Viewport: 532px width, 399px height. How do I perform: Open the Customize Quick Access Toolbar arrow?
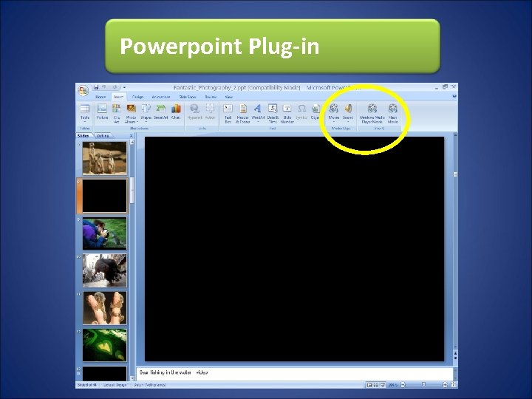point(125,87)
